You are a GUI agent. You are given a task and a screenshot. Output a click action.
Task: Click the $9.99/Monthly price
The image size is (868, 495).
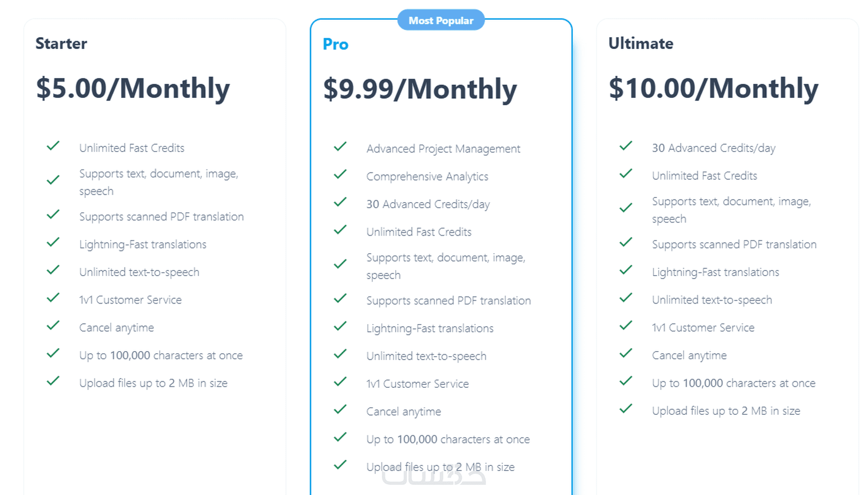click(420, 89)
